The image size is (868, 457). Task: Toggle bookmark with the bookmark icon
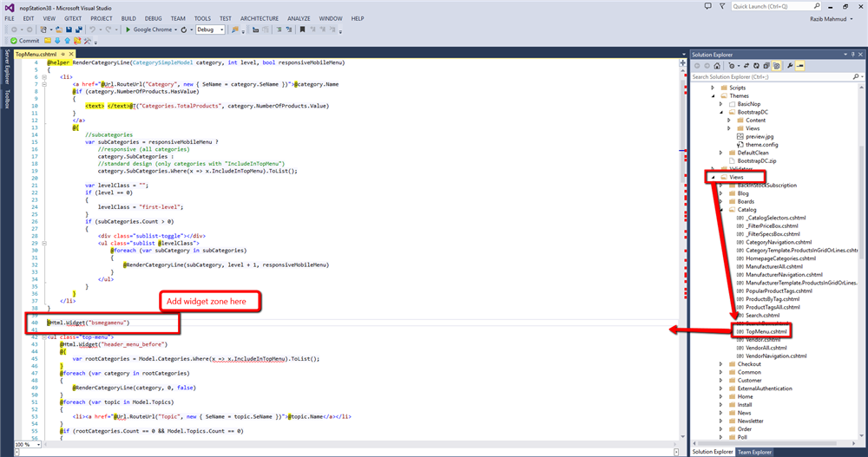pos(302,29)
